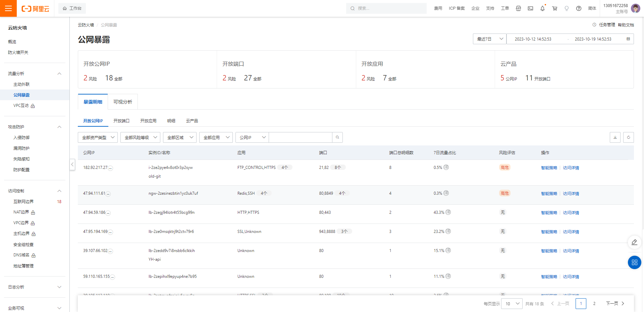The height and width of the screenshot is (312, 644).
Task: Click the blue floating grid button
Action: (634, 262)
